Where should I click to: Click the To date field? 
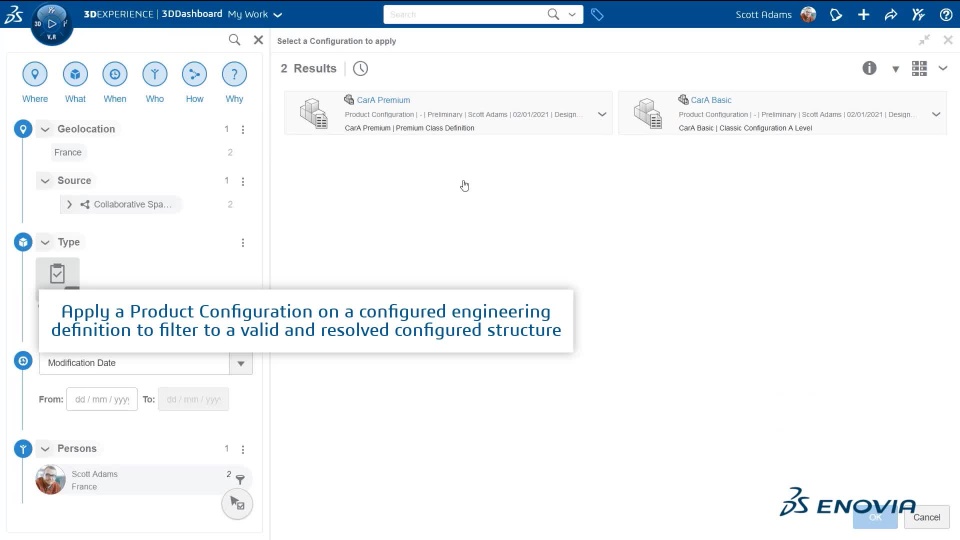coord(193,399)
